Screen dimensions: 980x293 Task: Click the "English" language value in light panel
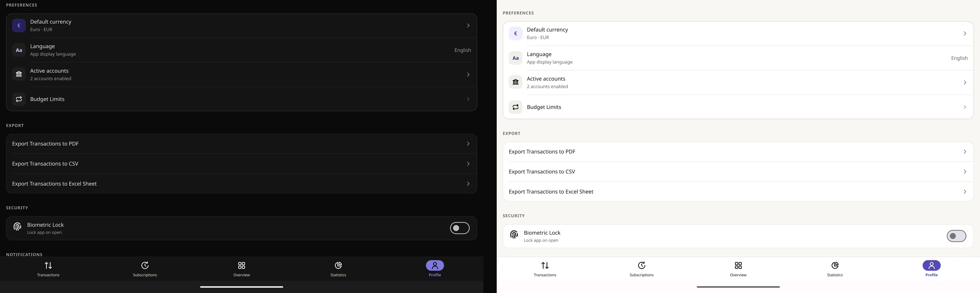click(959, 58)
